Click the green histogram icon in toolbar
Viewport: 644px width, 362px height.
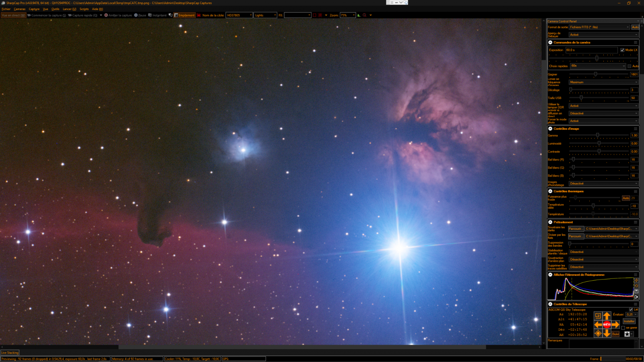[359, 15]
